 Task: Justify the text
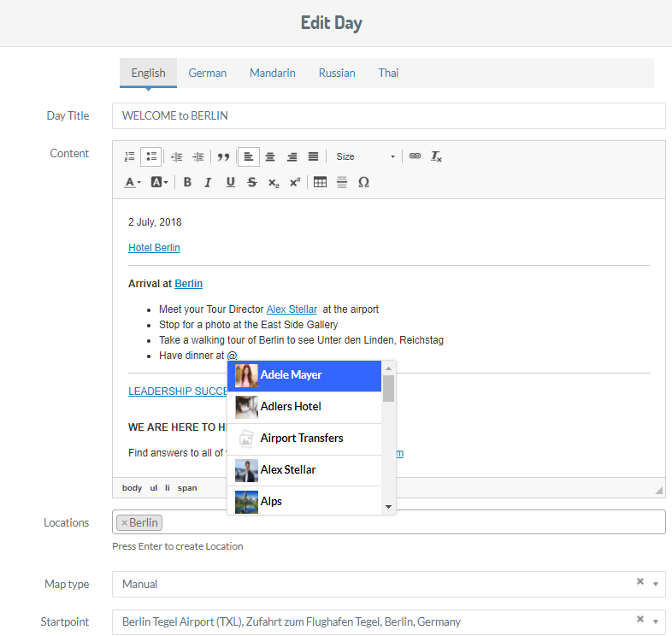[313, 156]
